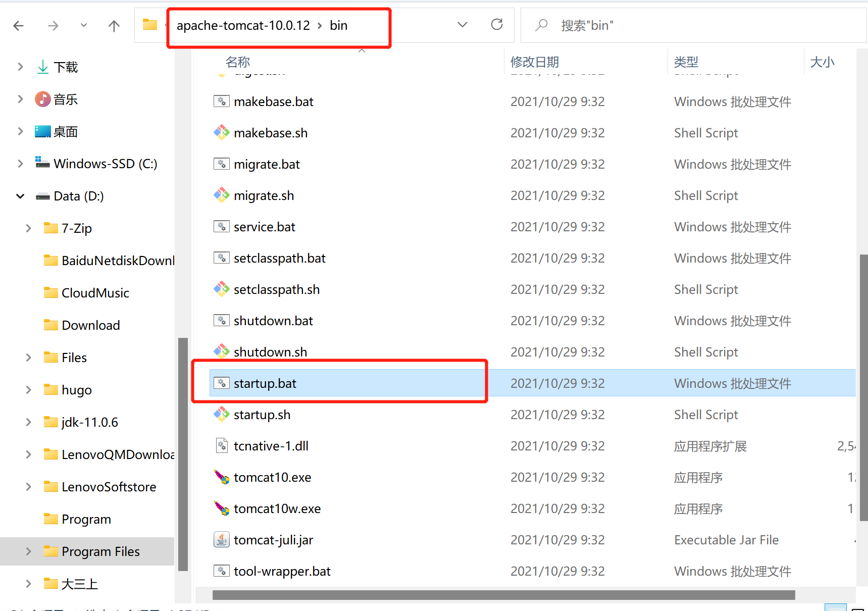Viewport: 868px width, 611px height.
Task: Open the Download folder in the sidebar
Action: (x=91, y=325)
